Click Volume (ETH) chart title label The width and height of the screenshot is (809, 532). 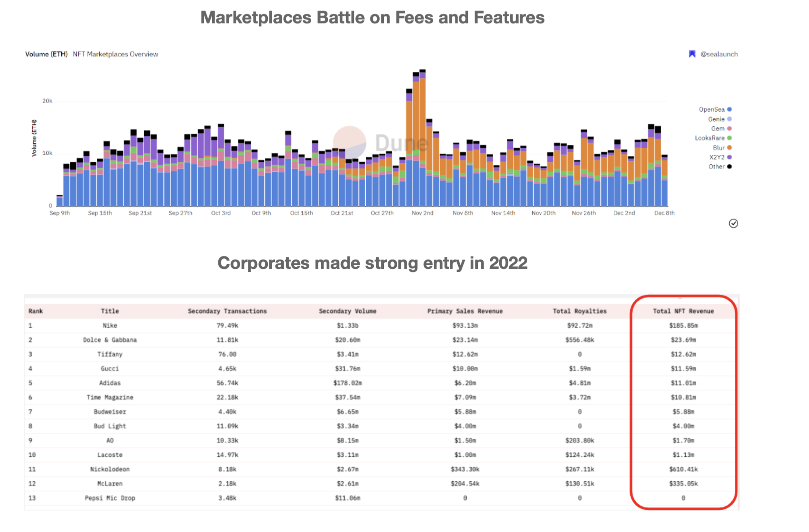tap(46, 54)
